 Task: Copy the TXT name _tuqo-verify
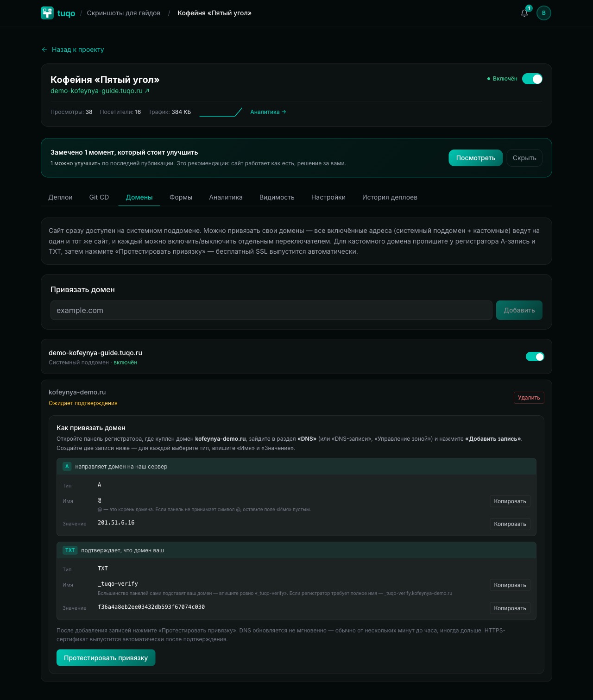[x=510, y=585]
